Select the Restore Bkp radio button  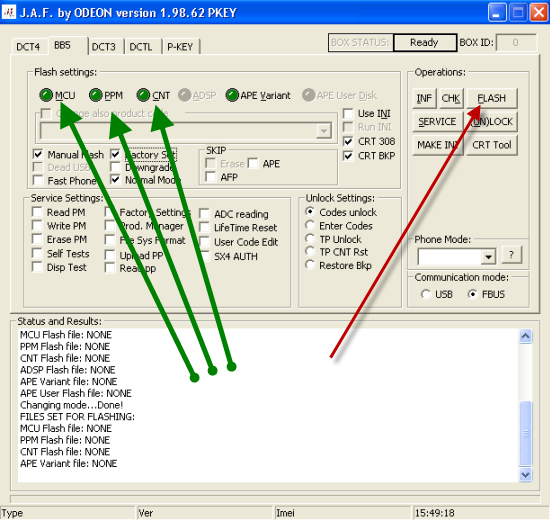tap(310, 265)
